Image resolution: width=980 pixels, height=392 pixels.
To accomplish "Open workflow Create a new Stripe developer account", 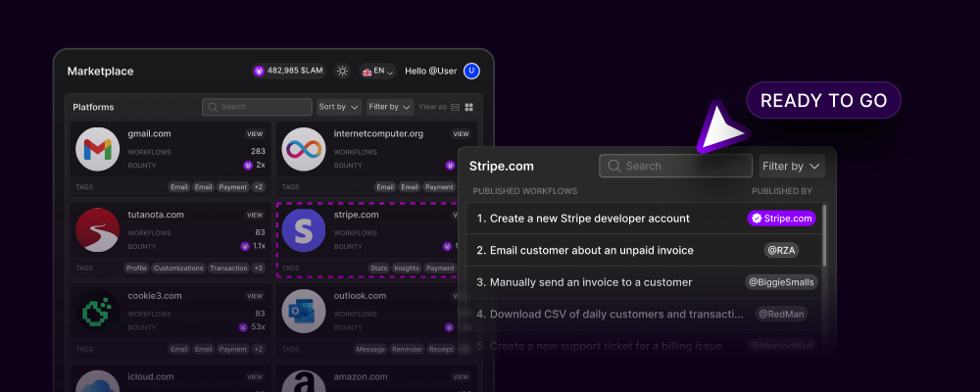I will [644, 219].
